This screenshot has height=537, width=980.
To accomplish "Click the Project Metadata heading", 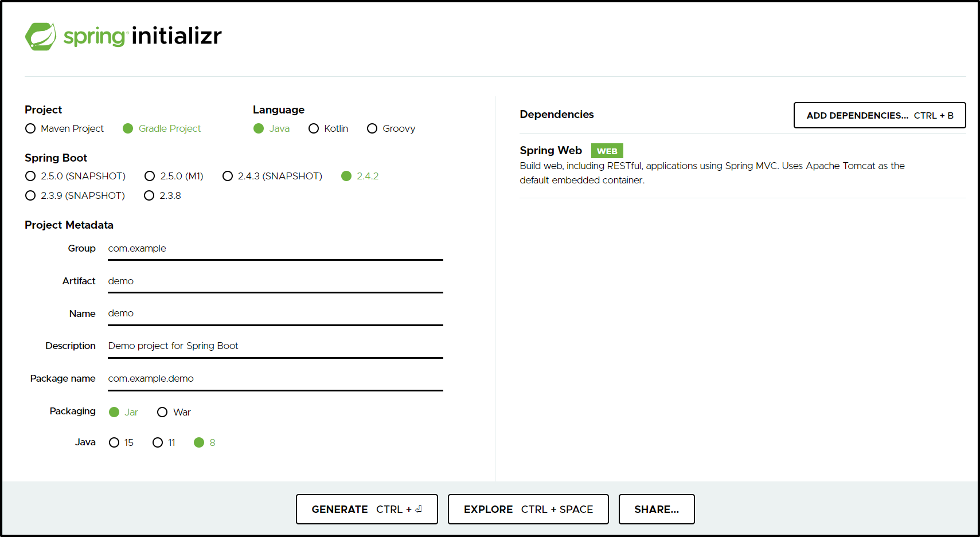I will pos(69,225).
